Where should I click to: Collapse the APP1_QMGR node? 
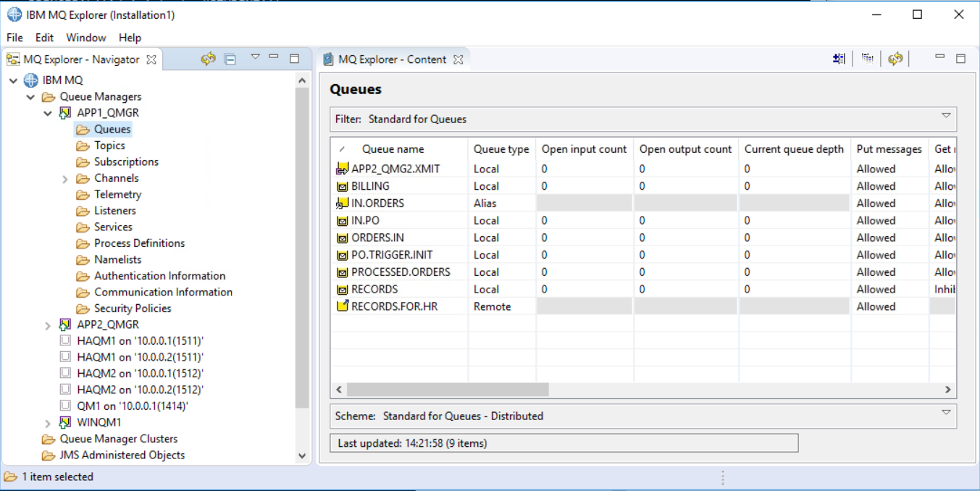(48, 113)
